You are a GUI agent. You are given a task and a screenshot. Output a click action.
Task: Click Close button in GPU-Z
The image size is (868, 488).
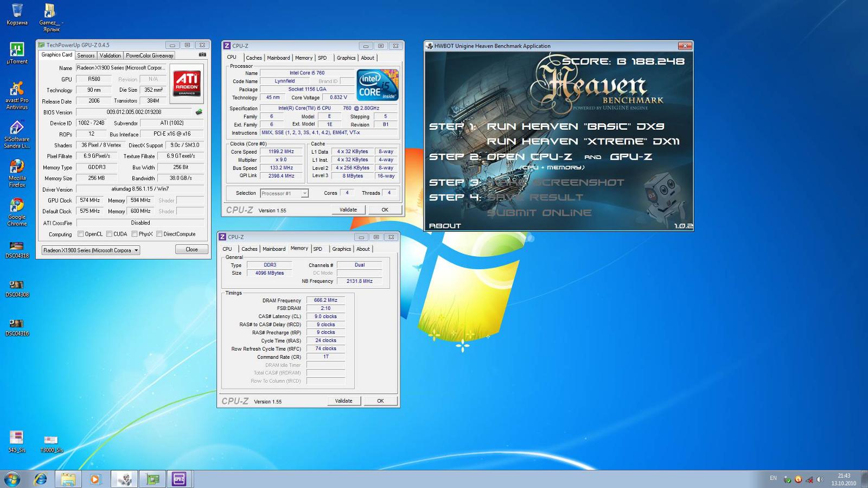tap(192, 250)
